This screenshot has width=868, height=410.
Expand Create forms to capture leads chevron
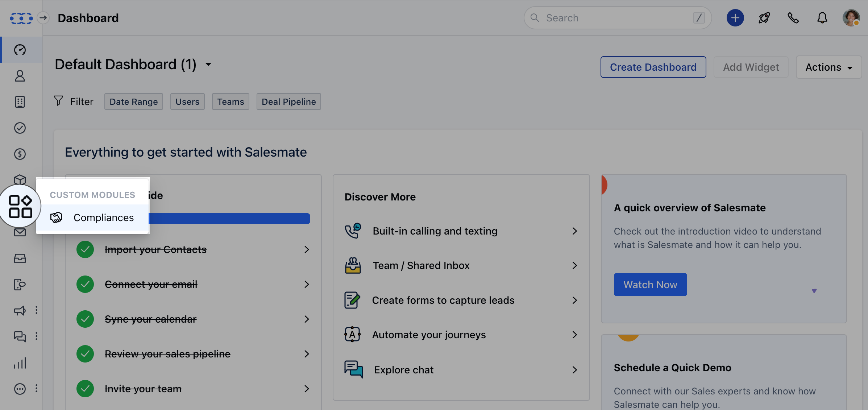pyautogui.click(x=575, y=300)
